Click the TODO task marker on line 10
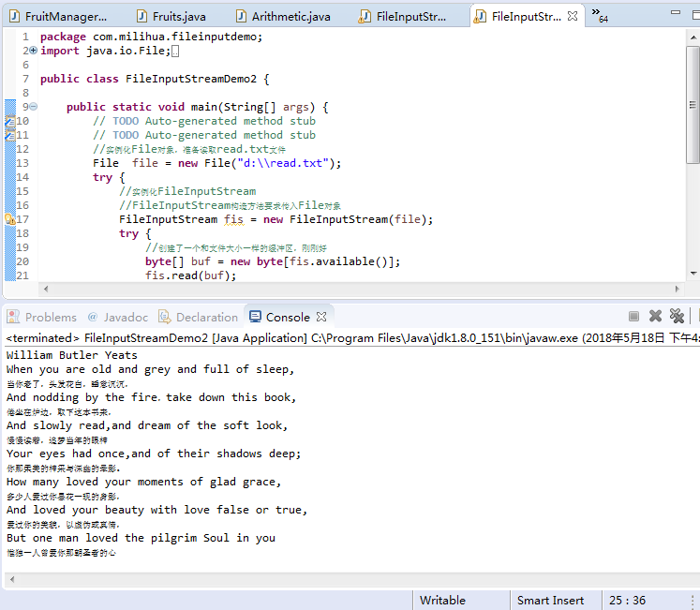This screenshot has width=700, height=610. (9, 121)
